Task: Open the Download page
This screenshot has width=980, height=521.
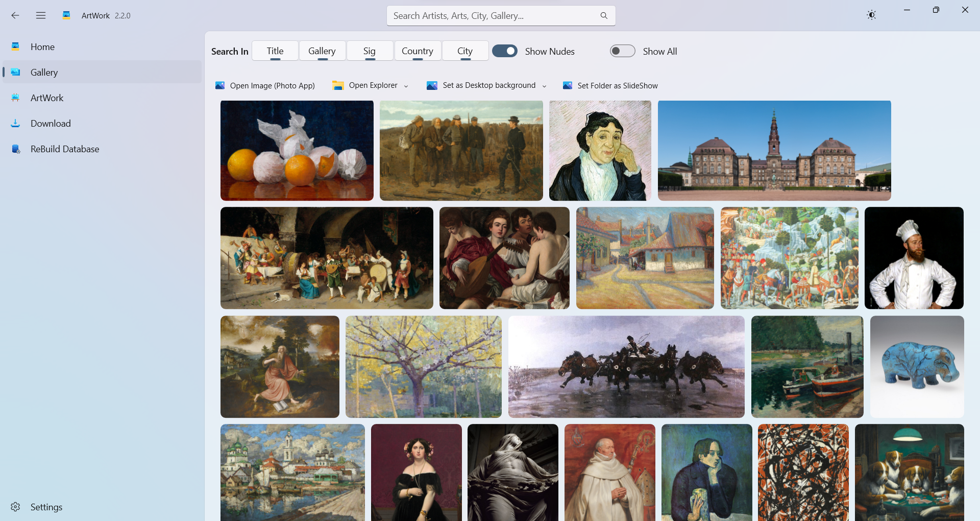Action: tap(102, 123)
